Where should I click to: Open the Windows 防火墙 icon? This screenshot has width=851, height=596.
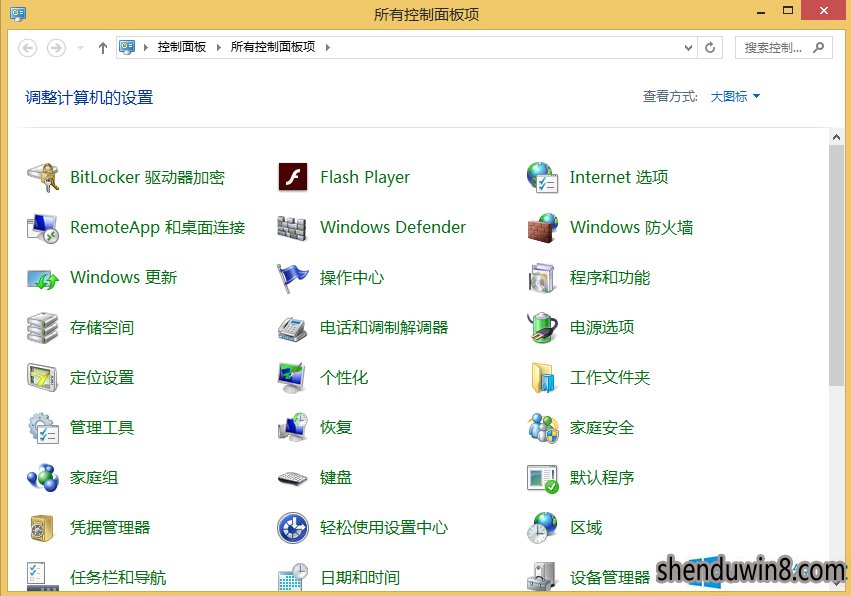542,227
